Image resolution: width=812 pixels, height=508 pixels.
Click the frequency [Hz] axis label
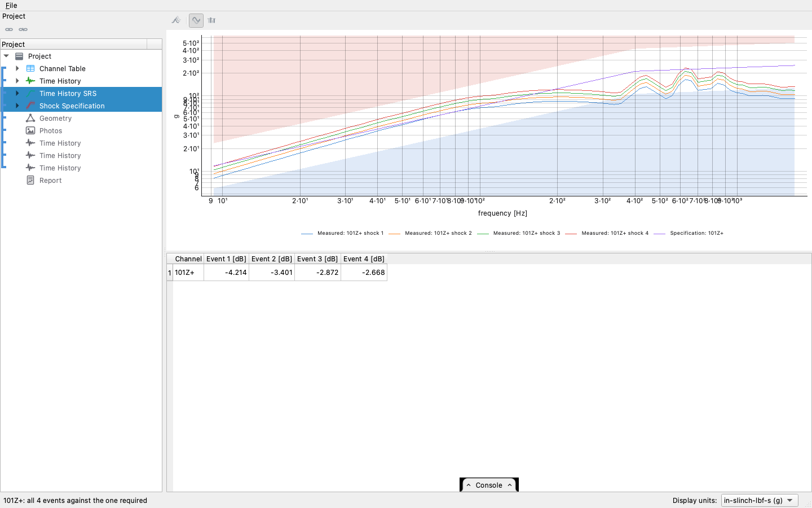point(502,213)
